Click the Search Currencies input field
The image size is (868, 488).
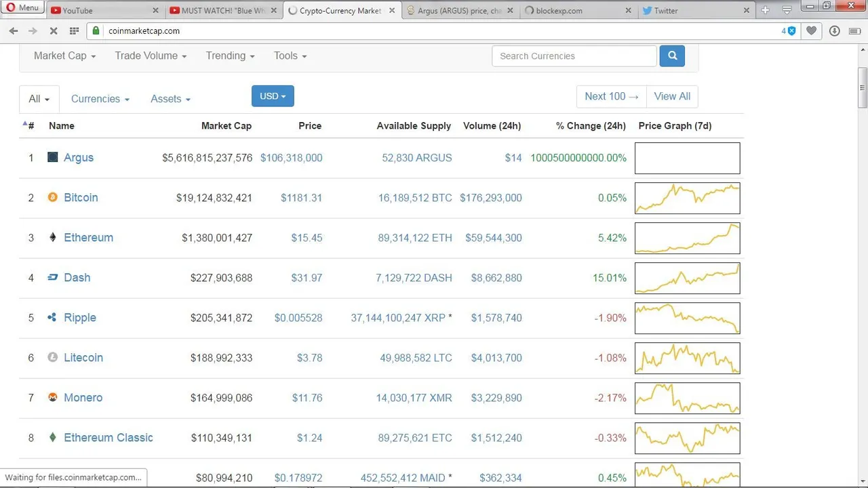pyautogui.click(x=574, y=56)
